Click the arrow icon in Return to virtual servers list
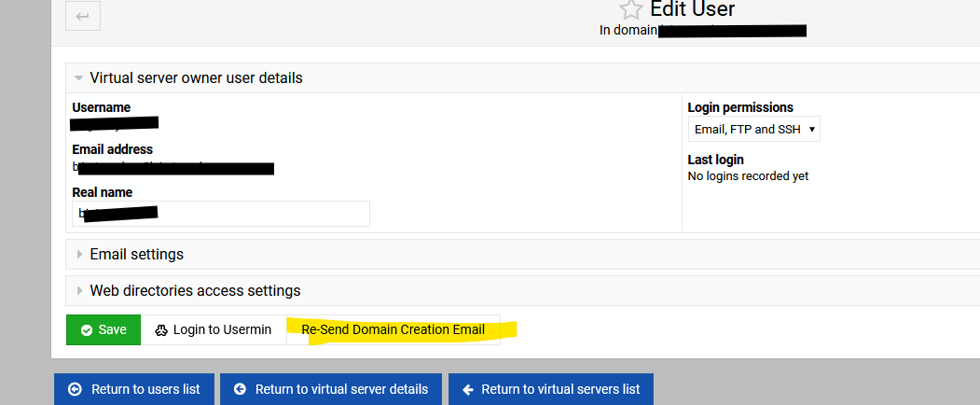This screenshot has width=980, height=405. tap(468, 389)
